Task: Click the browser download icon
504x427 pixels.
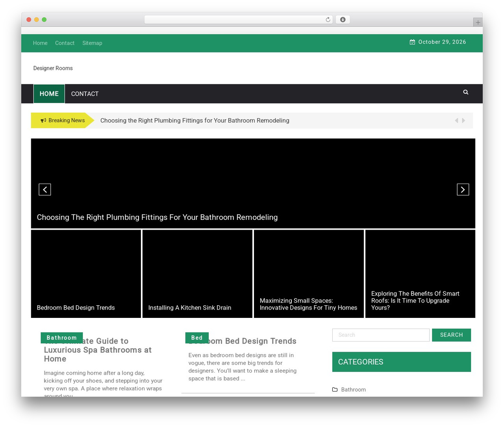Action: pos(343,20)
